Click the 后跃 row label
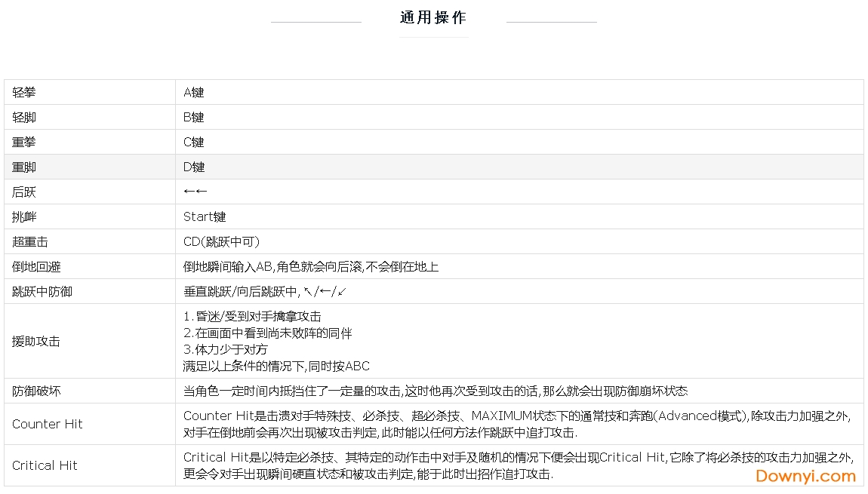Screen dimensions: 868x494 [24, 192]
